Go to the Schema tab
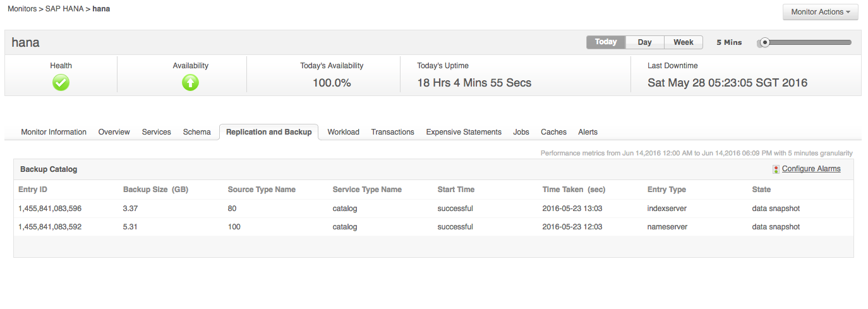The height and width of the screenshot is (309, 868). [x=196, y=132]
